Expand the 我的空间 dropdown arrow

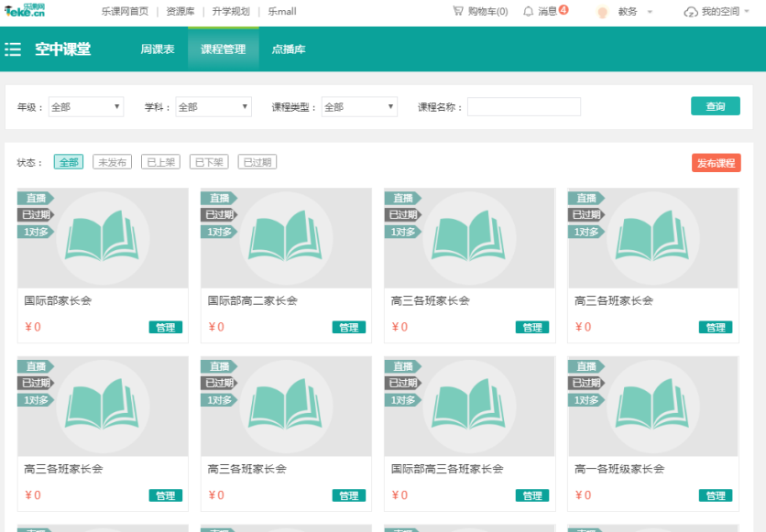coord(747,11)
